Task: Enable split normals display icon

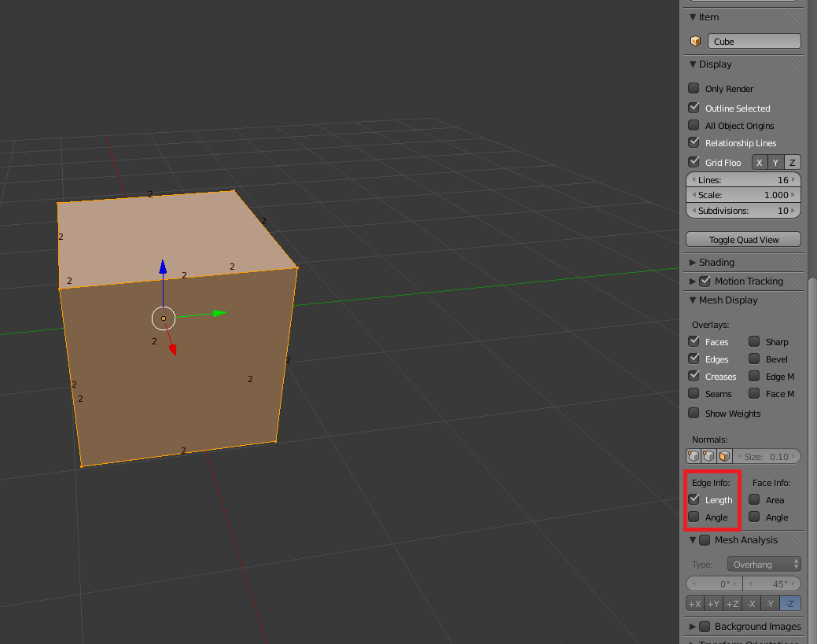Action: click(709, 456)
